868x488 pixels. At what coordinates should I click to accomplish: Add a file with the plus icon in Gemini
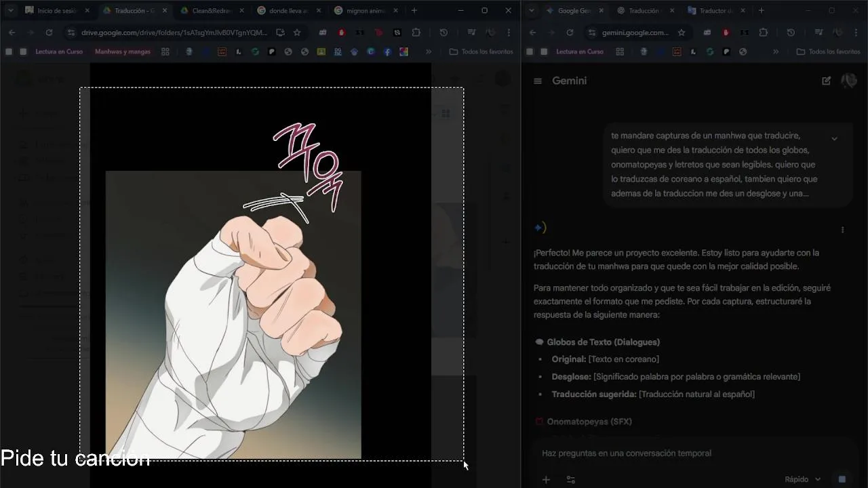[546, 479]
